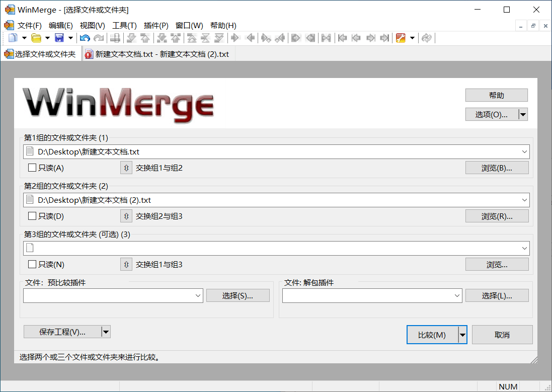This screenshot has height=392, width=552.
Task: Click the 取消 button
Action: tap(502, 335)
